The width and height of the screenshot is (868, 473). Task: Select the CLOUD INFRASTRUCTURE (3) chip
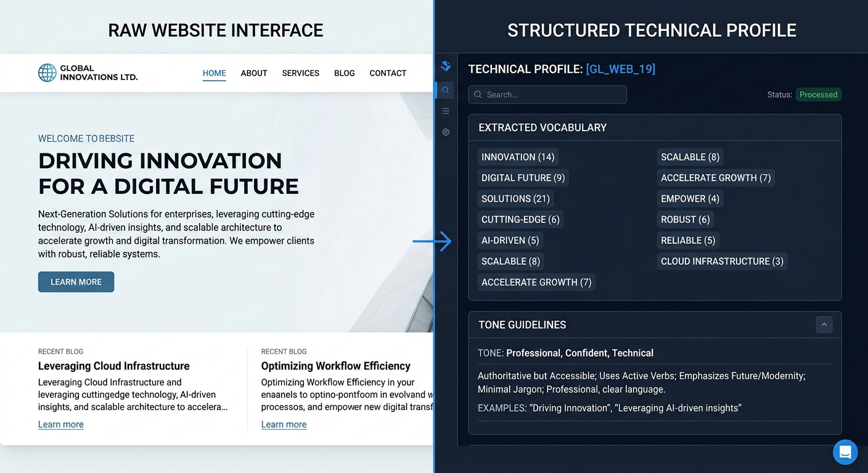coord(723,262)
